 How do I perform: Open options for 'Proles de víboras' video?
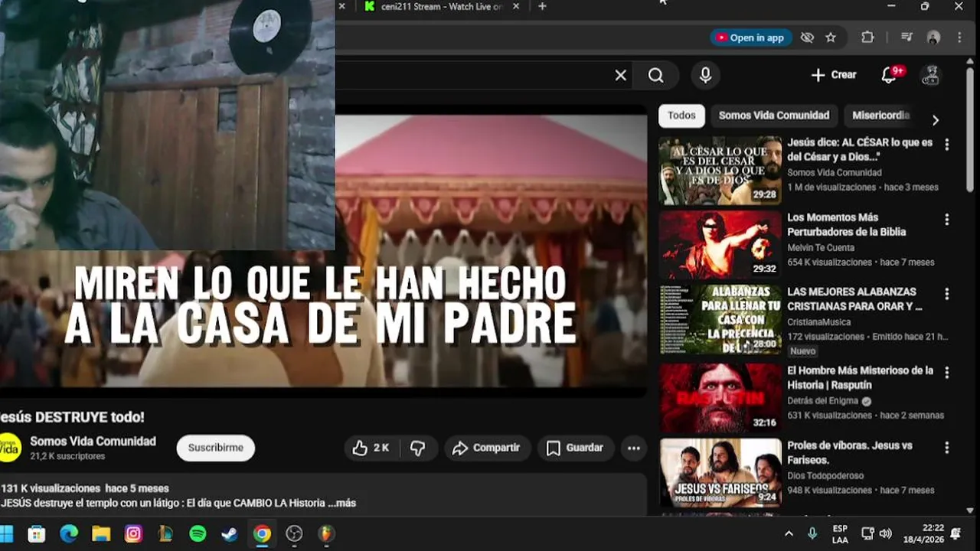pyautogui.click(x=947, y=448)
